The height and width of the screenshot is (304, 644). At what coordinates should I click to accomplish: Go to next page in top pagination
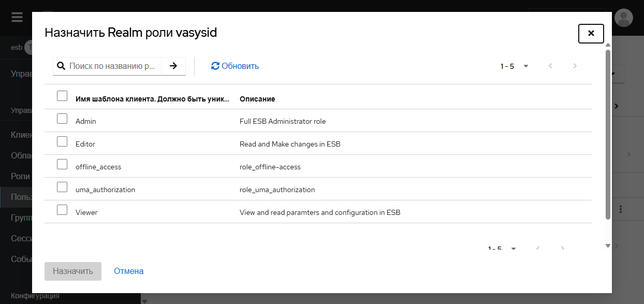tap(575, 66)
